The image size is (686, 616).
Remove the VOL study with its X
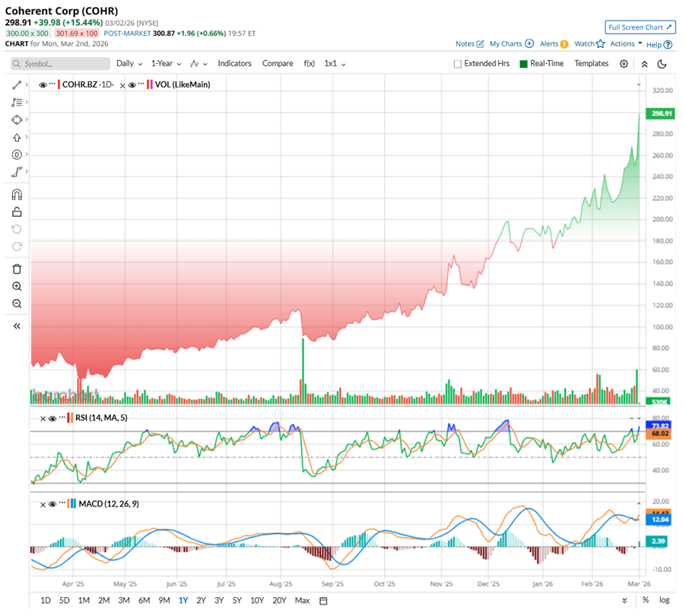point(122,86)
